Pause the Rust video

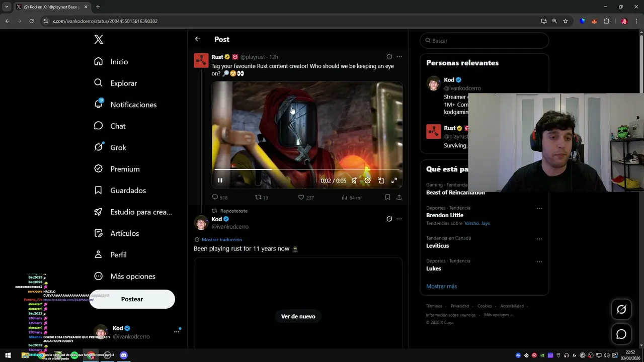tap(220, 180)
